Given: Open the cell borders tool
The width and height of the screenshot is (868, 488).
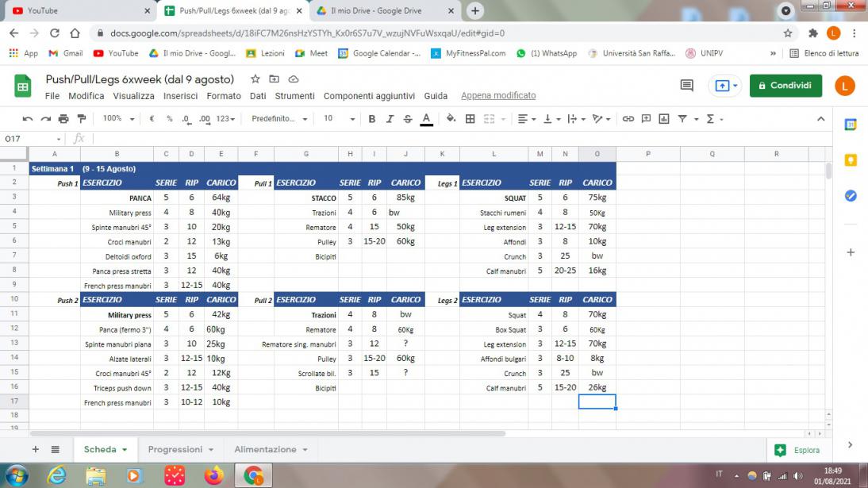Looking at the screenshot, I should (470, 118).
